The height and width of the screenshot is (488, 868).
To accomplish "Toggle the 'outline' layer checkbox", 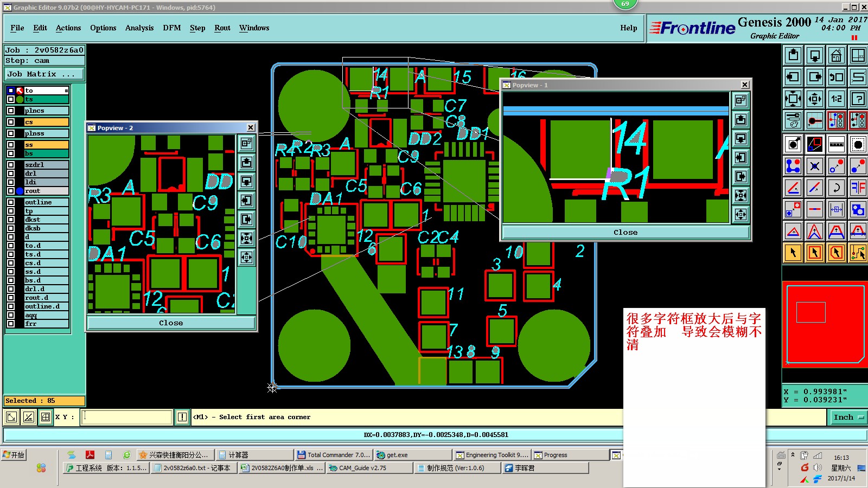I will pyautogui.click(x=11, y=202).
